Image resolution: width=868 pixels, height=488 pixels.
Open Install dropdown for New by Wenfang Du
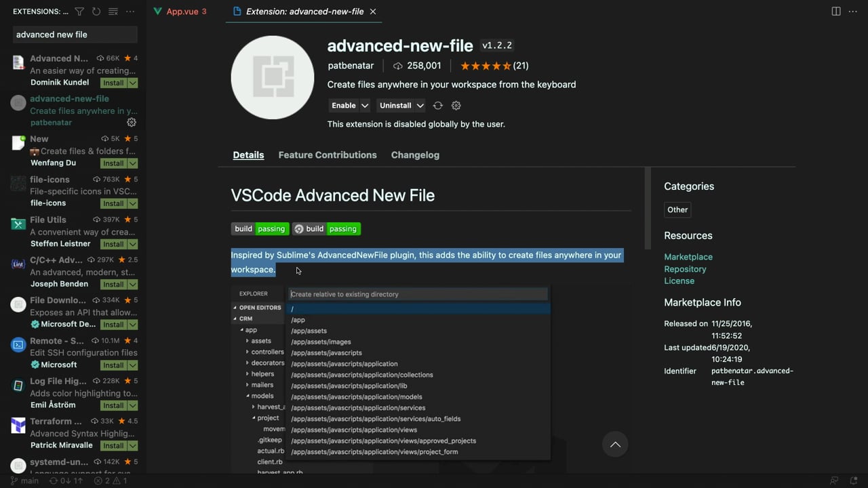(133, 163)
